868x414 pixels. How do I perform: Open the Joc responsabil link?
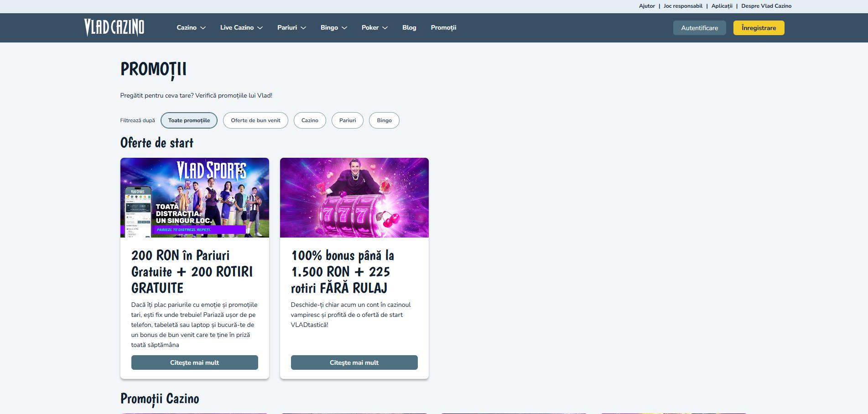(x=683, y=6)
